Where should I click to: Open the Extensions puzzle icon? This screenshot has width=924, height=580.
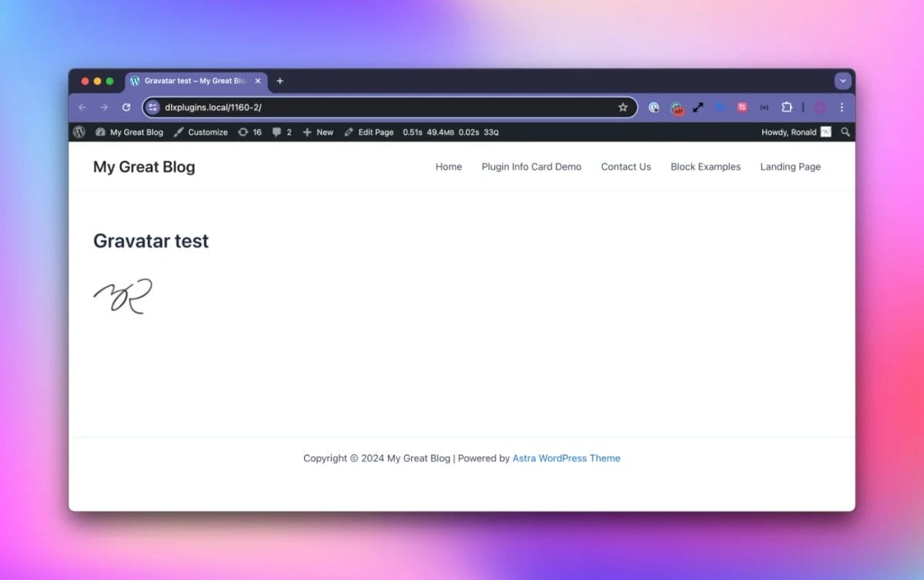pyautogui.click(x=787, y=108)
